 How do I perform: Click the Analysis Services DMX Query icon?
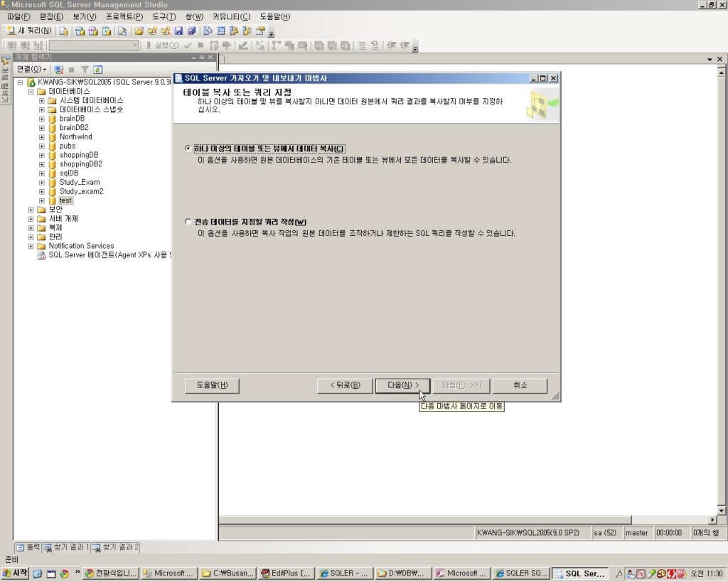[93, 31]
